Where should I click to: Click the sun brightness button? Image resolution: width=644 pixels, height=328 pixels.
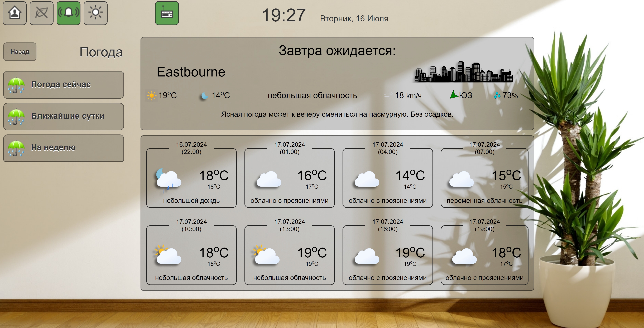pyautogui.click(x=95, y=13)
